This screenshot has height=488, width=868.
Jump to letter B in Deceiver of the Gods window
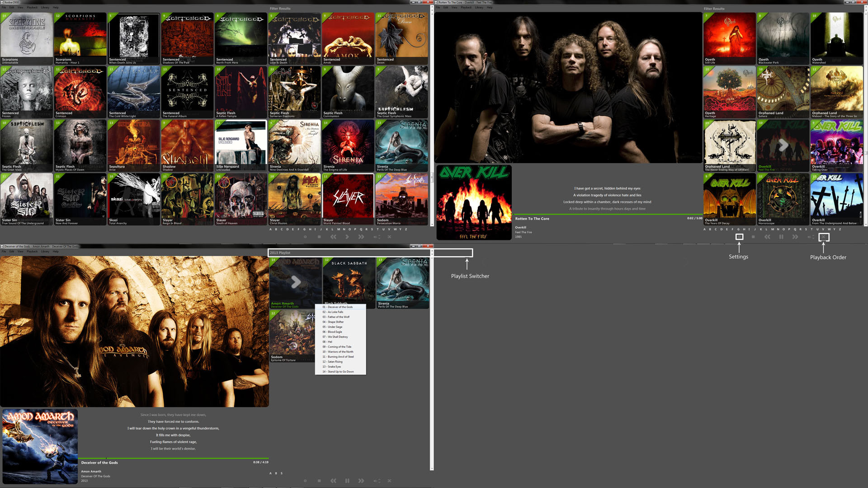pyautogui.click(x=276, y=474)
